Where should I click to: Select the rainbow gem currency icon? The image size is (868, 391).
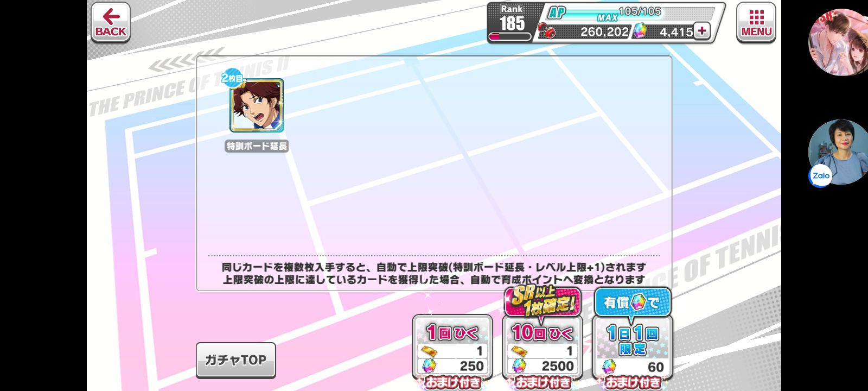point(640,31)
